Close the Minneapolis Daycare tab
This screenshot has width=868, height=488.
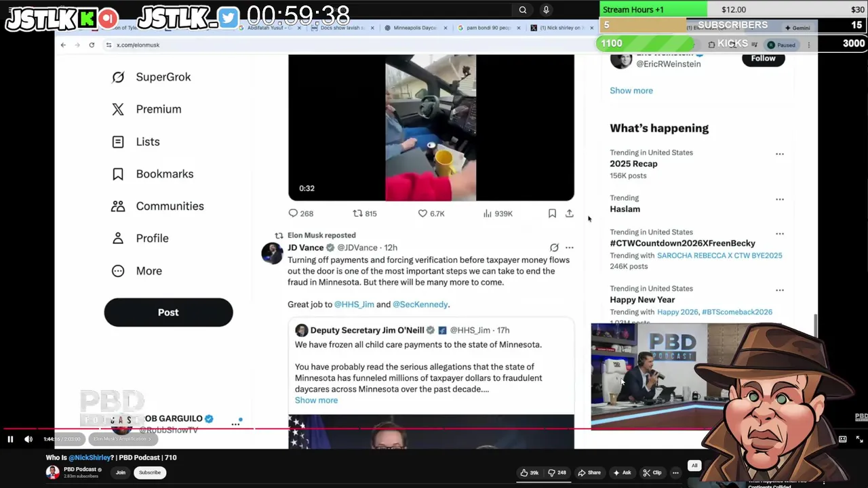pyautogui.click(x=446, y=28)
